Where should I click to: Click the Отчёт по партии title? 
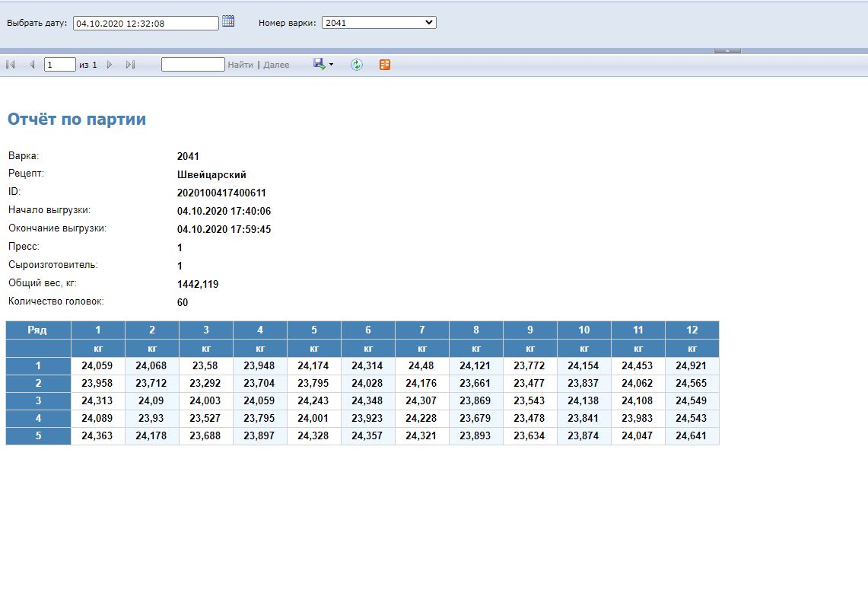tap(77, 120)
